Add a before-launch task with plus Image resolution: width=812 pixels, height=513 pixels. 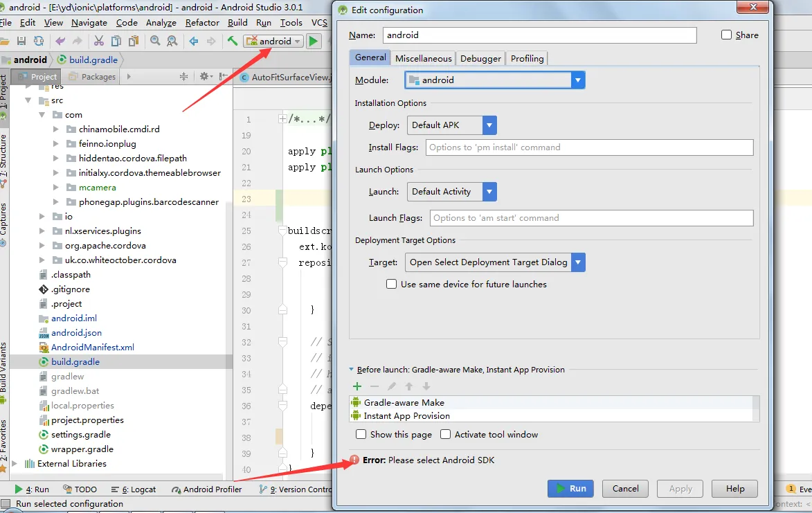(357, 386)
